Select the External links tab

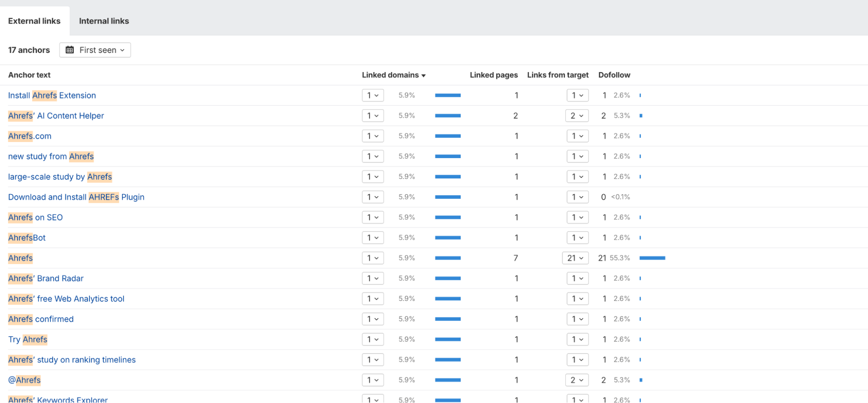click(x=34, y=21)
